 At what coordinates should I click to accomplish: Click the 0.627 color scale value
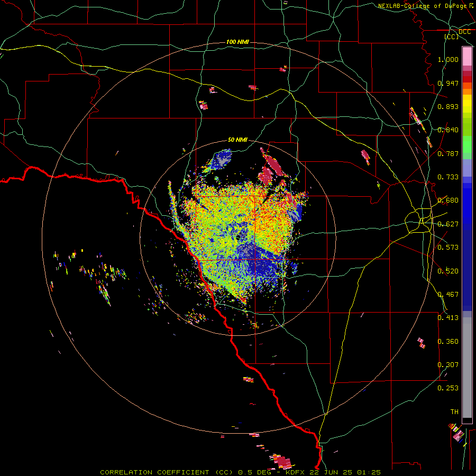(x=448, y=224)
